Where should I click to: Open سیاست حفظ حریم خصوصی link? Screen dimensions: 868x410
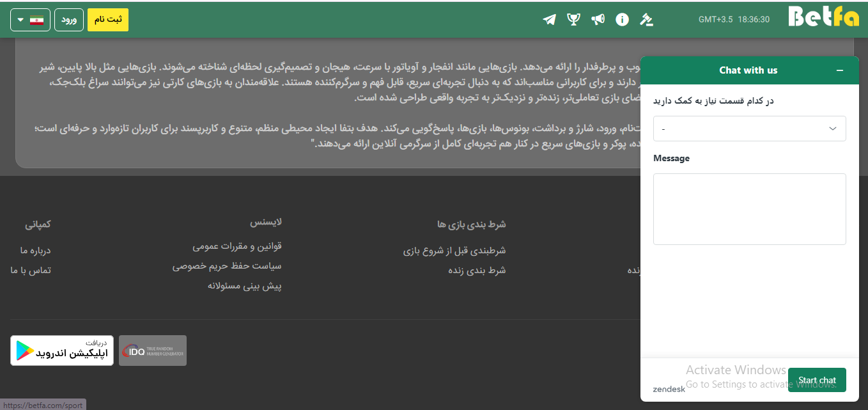(227, 266)
